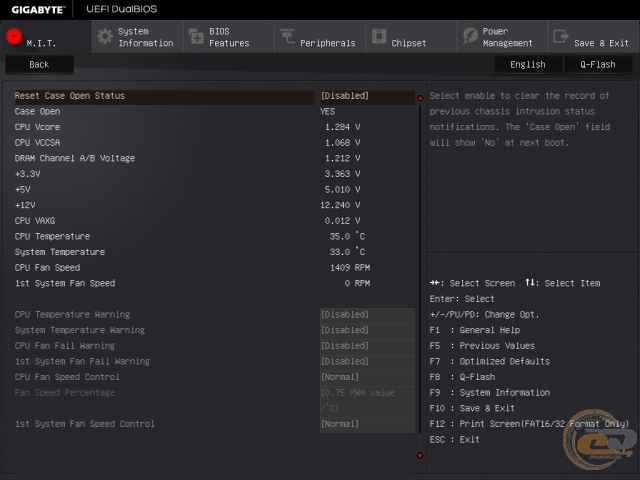Screen dimensions: 640x480
Task: Open the Peripherals tab
Action: click(x=320, y=37)
